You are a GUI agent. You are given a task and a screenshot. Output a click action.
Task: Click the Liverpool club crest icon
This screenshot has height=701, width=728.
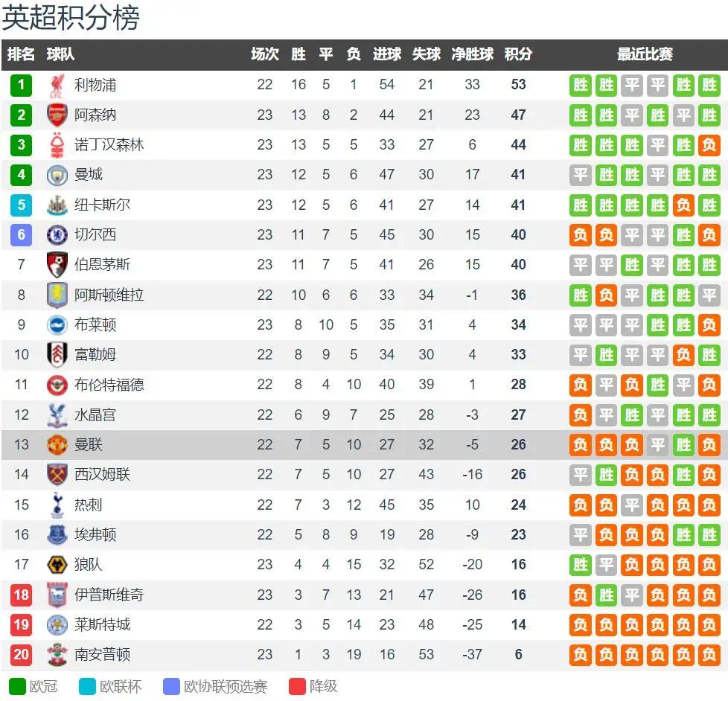pyautogui.click(x=57, y=85)
